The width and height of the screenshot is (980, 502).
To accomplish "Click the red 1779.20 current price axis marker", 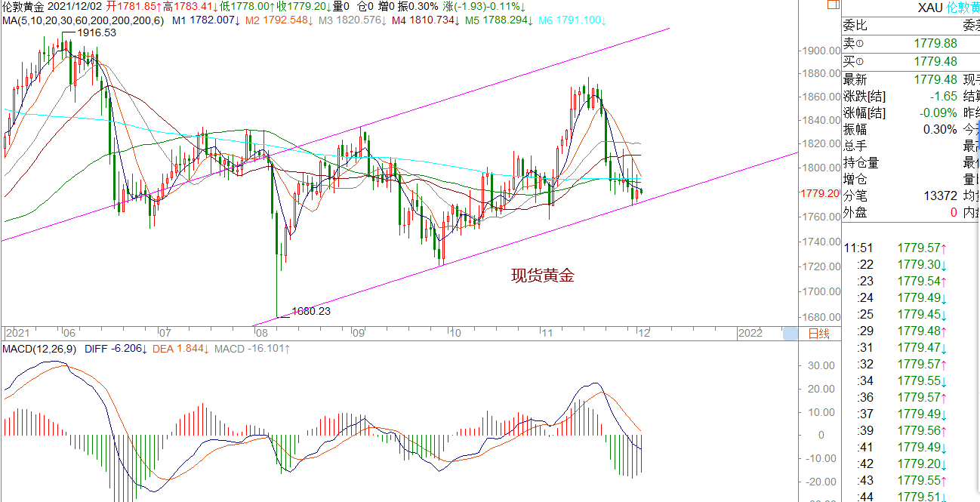I will (819, 194).
